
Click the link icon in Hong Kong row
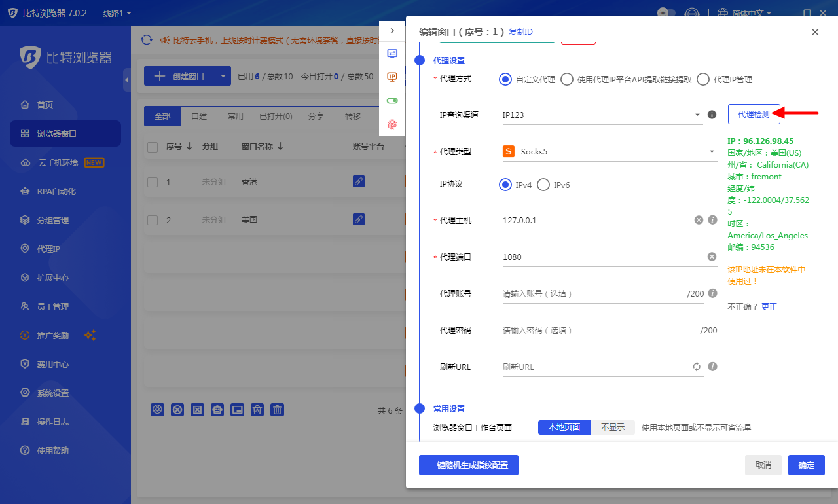click(358, 181)
